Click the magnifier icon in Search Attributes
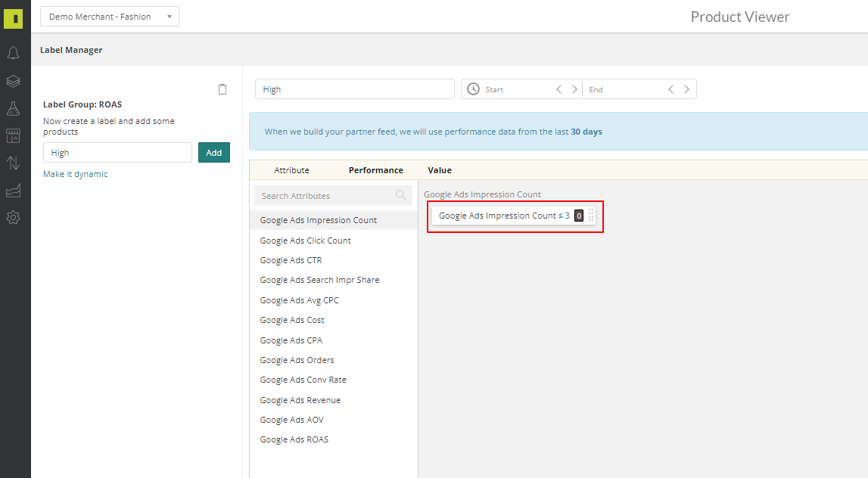 (x=401, y=195)
